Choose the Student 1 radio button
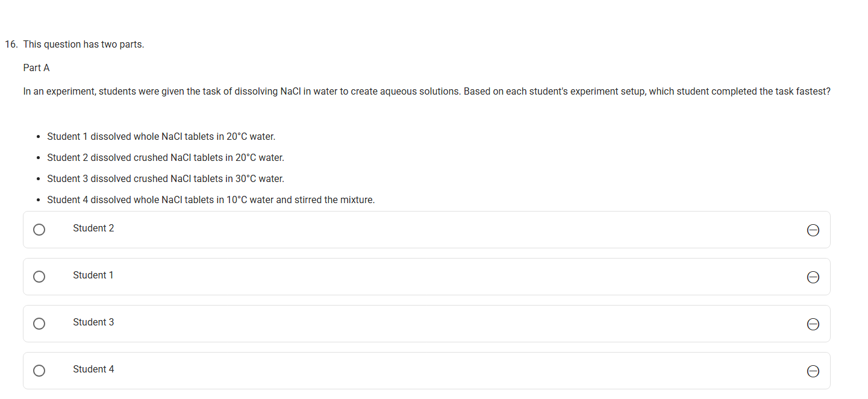Viewport: 868px width, 399px height. pos(39,277)
